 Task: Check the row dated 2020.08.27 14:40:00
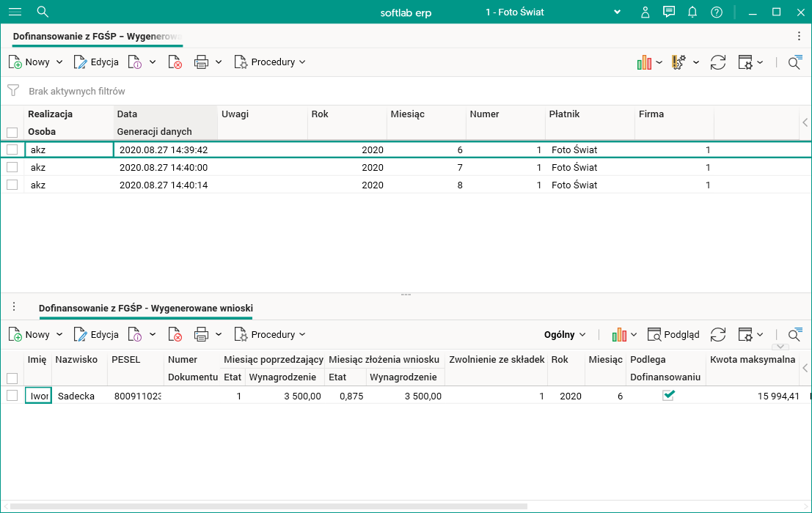point(12,168)
